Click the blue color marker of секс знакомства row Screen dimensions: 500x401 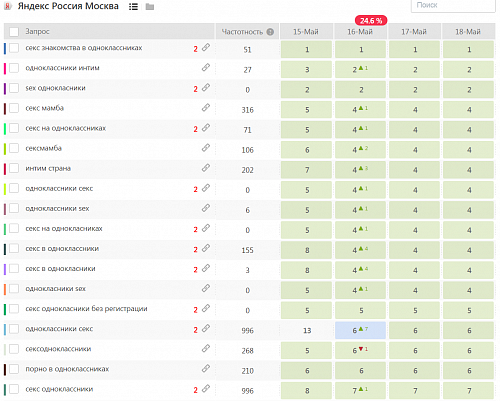(x=5, y=48)
